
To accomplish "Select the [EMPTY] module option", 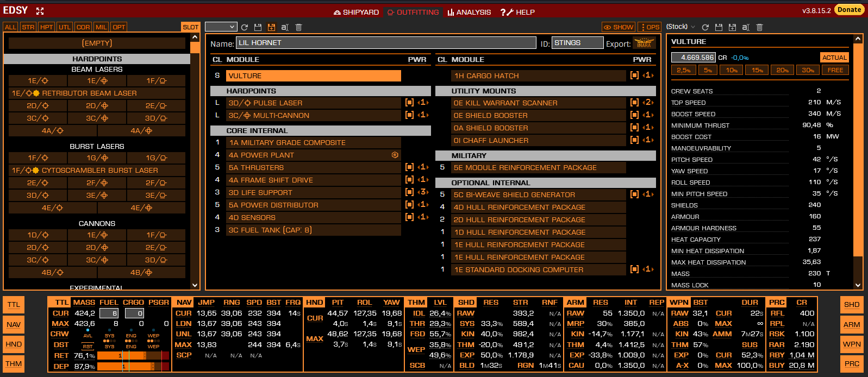I will click(x=97, y=43).
